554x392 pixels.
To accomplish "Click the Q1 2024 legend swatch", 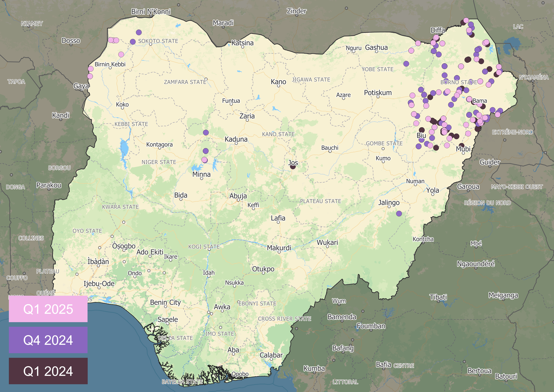I will 48,371.
